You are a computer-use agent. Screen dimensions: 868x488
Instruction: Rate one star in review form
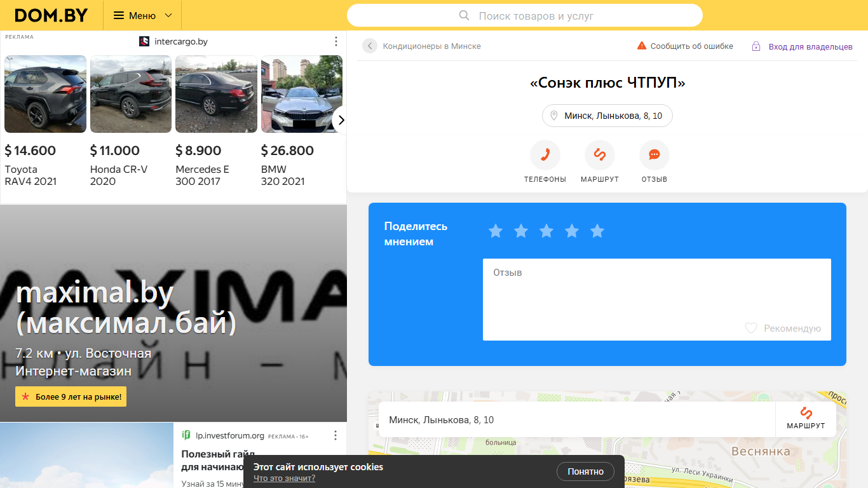point(496,231)
